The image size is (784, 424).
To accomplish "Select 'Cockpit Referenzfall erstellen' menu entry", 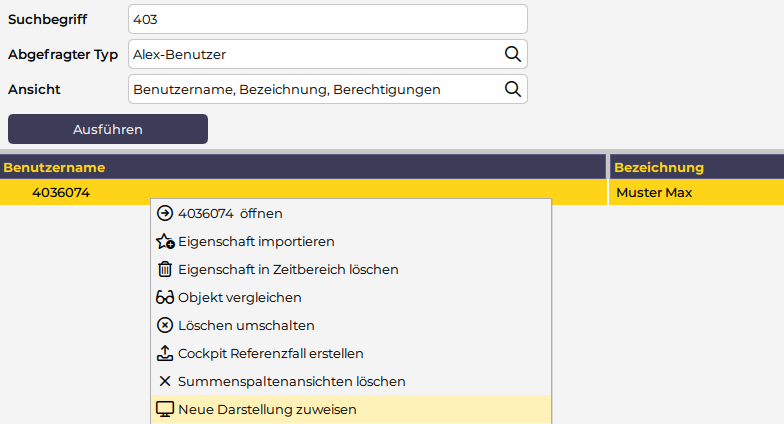I will [270, 353].
